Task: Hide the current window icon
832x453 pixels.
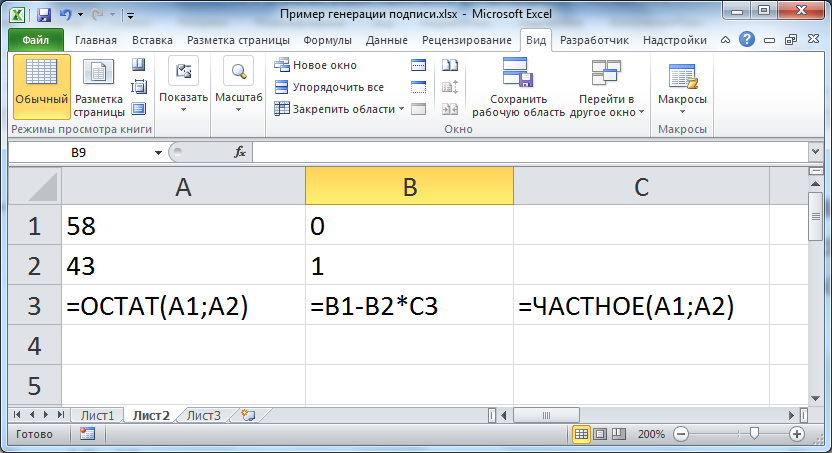Action: click(x=419, y=86)
